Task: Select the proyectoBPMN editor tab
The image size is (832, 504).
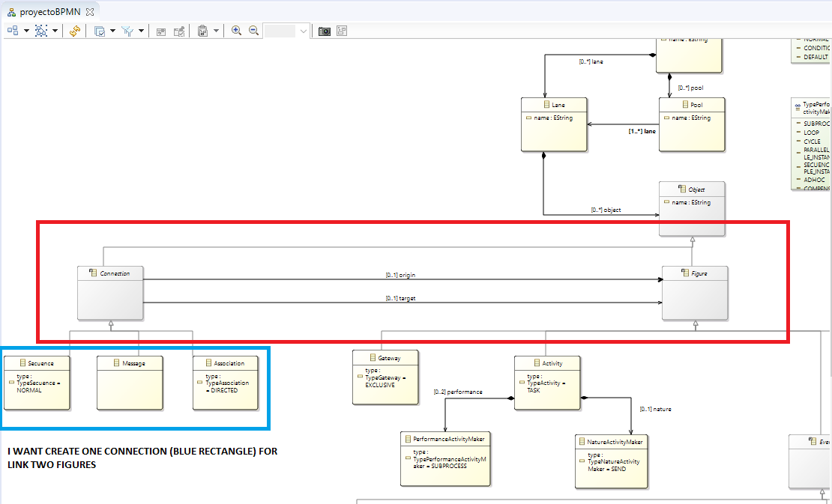Action: 50,12
